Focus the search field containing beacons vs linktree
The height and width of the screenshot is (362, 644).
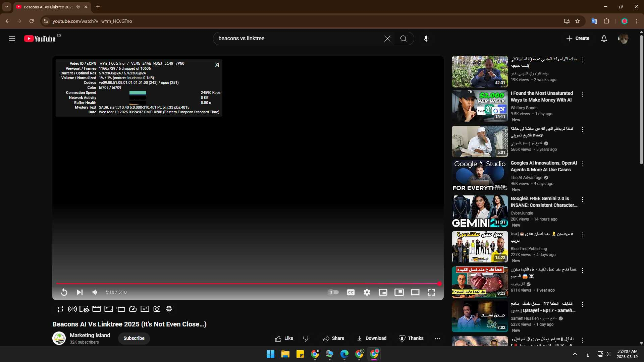pyautogui.click(x=299, y=39)
